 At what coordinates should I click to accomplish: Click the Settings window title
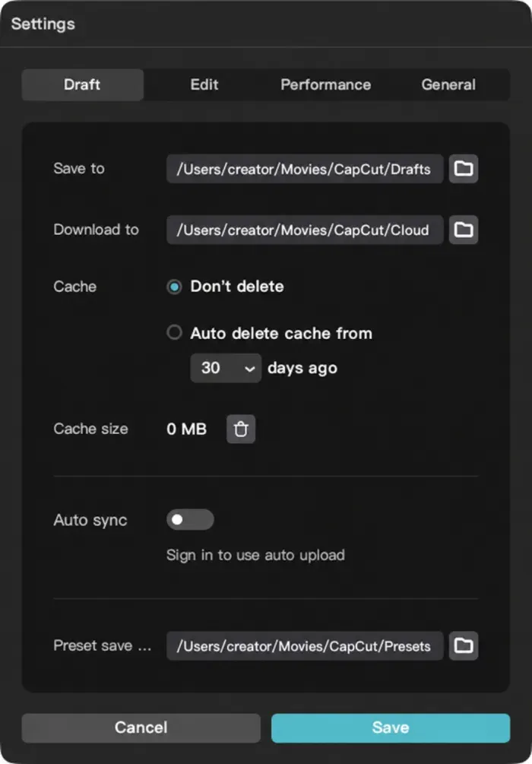click(43, 24)
